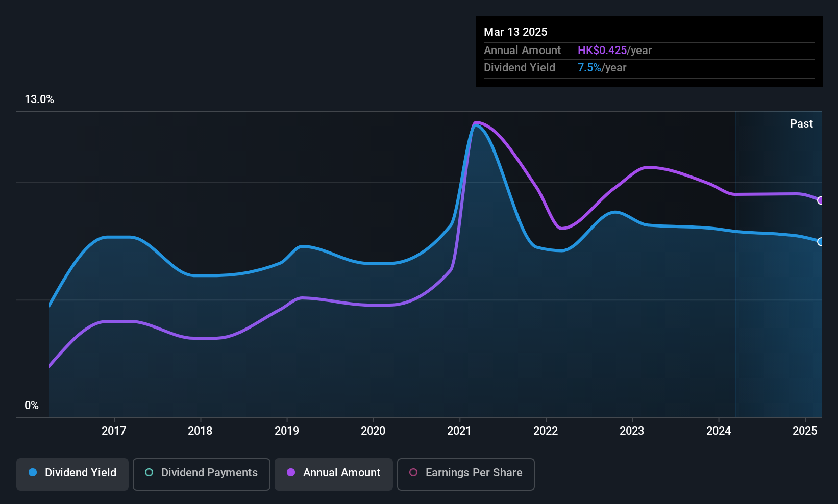Click the teal ring beside Dividend Payments

point(149,473)
